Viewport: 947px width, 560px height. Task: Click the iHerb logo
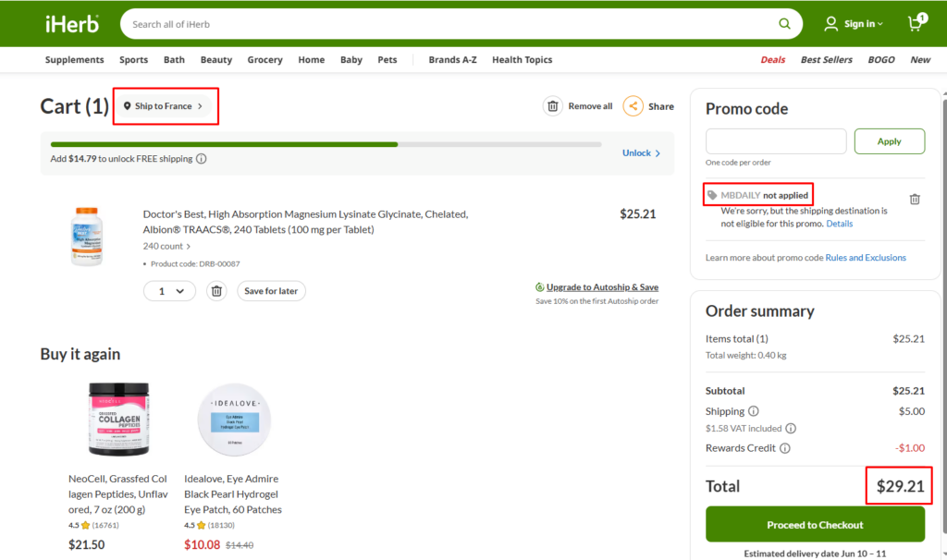coord(72,24)
